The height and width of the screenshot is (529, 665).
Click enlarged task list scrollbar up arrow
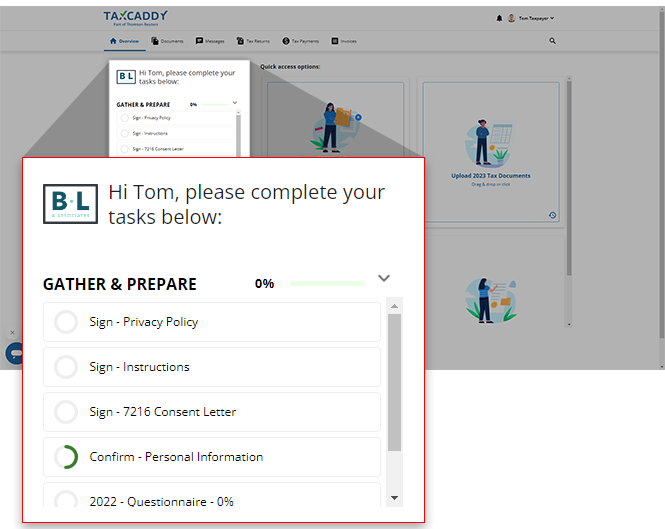(x=394, y=306)
